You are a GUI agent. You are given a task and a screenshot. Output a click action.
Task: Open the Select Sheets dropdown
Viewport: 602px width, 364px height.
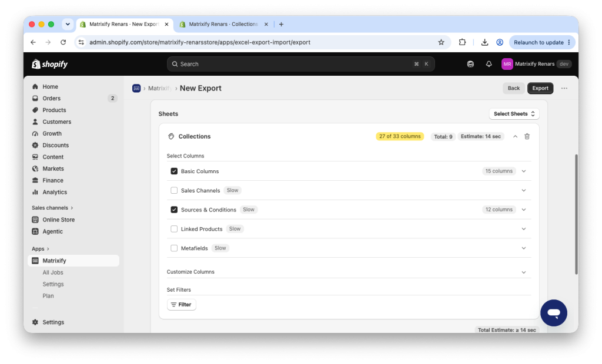click(x=514, y=114)
